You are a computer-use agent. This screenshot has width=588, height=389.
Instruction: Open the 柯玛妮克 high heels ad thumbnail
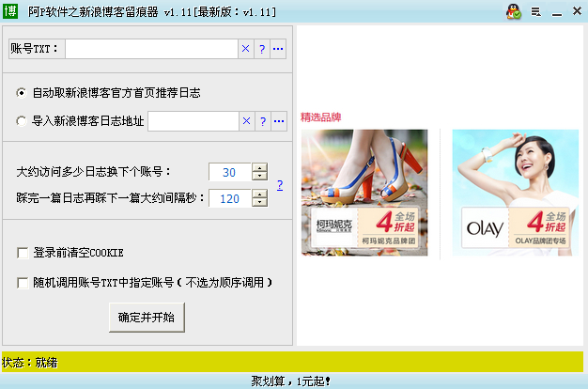point(364,193)
